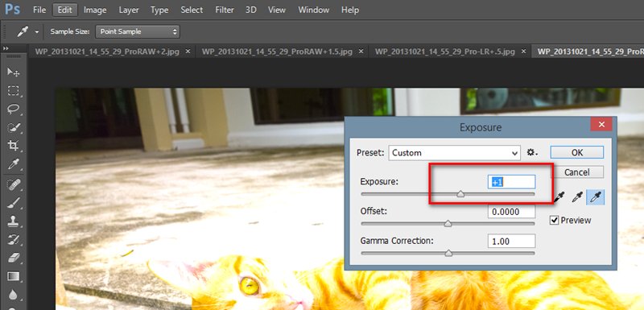Select the Move tool

[14, 72]
